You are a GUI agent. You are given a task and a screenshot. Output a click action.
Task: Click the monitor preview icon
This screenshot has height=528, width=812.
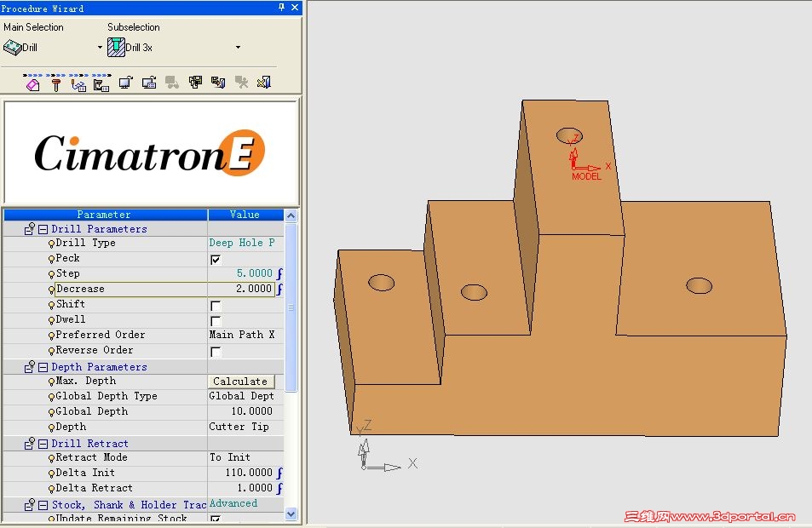pyautogui.click(x=126, y=83)
